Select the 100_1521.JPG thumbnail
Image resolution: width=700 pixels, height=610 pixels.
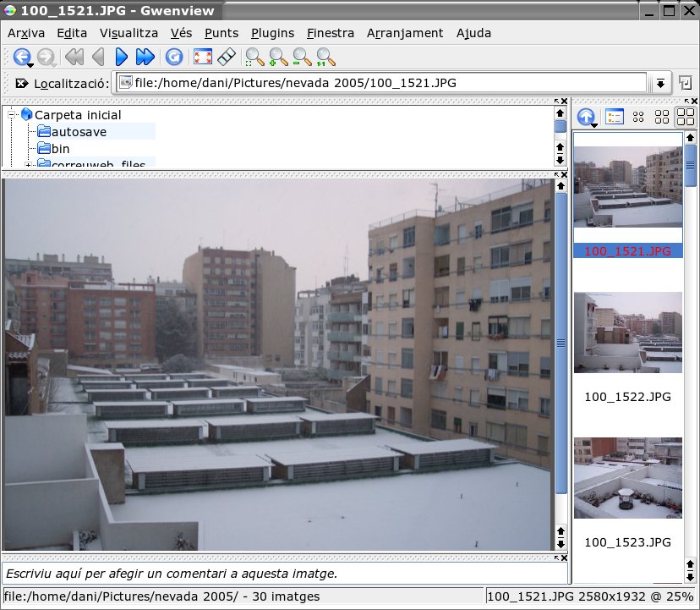click(627, 187)
